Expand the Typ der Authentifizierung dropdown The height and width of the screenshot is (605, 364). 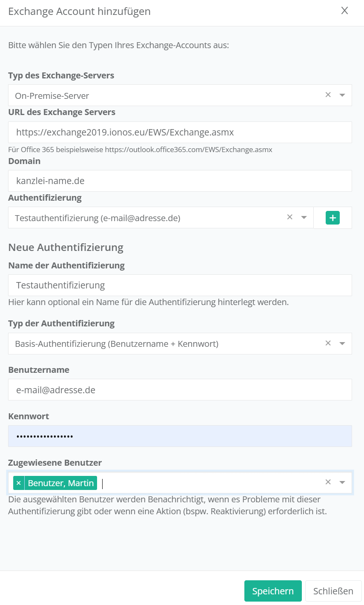[x=342, y=344]
